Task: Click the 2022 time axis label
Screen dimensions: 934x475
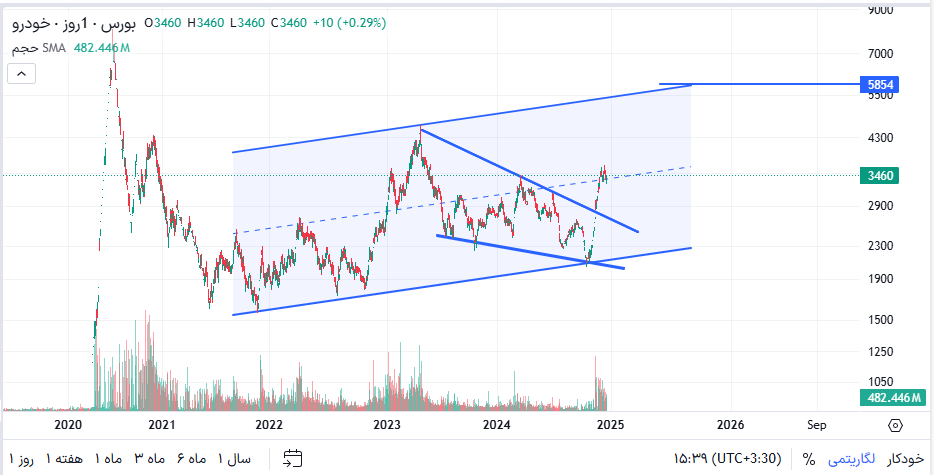Action: (x=269, y=425)
